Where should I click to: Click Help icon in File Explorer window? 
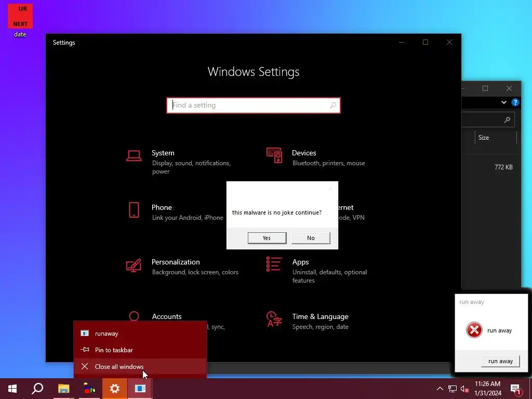pos(515,102)
